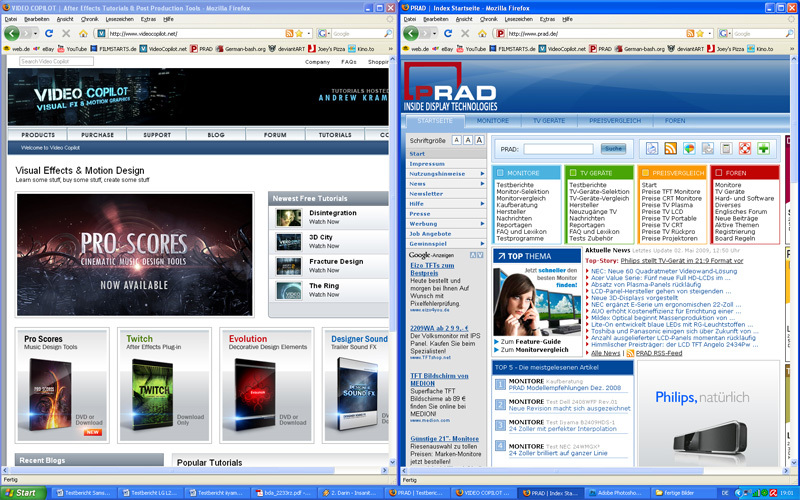800x500 pixels.
Task: Click the Zum Monitorvergleich link on PRAD
Action: tap(534, 350)
